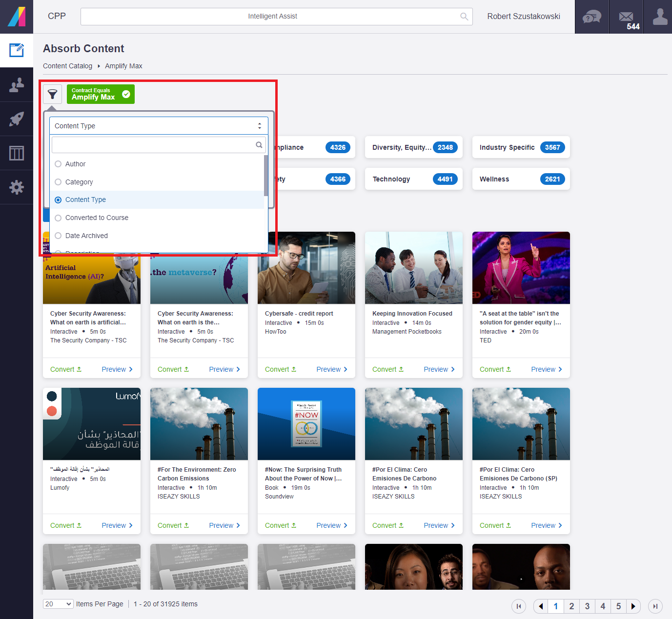
Task: Preview the Cybersafe - credit report course
Action: (332, 369)
